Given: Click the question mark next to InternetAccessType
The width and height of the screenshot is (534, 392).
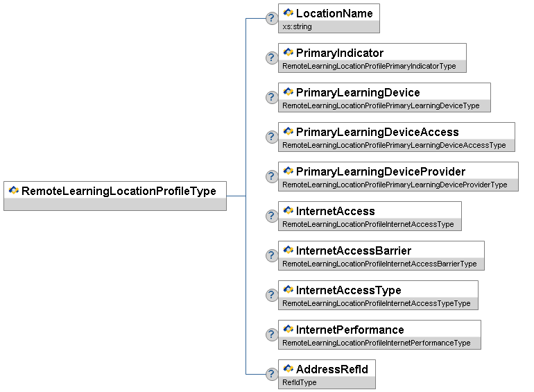Looking at the screenshot, I should click(x=272, y=295).
